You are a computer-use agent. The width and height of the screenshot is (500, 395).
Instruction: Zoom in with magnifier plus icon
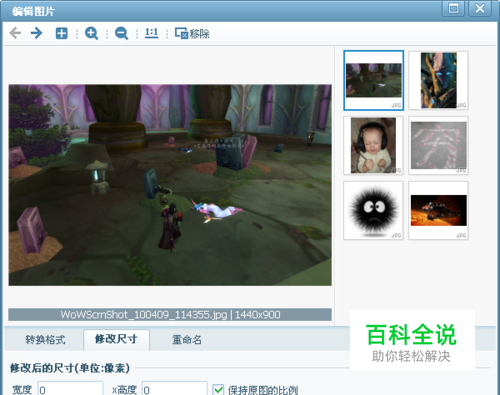91,34
